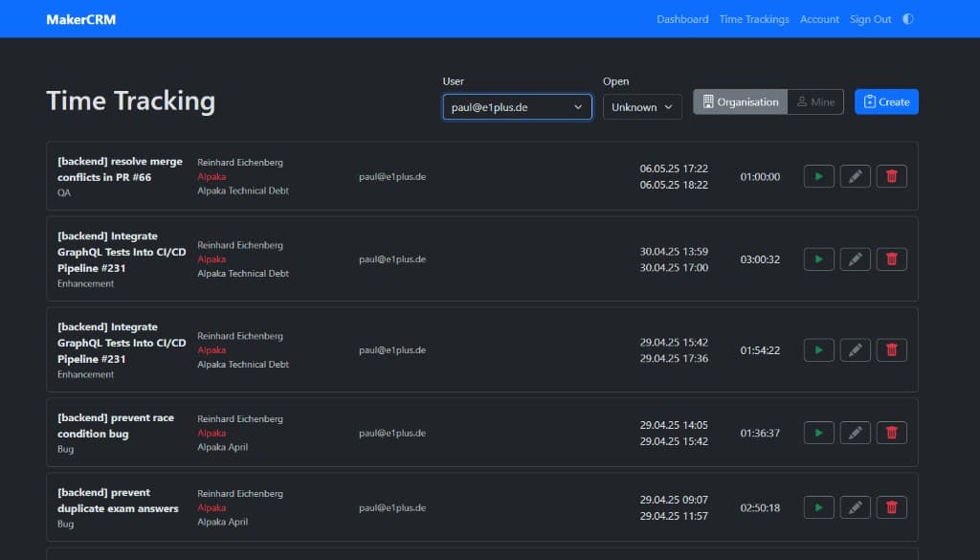
Task: Delete the 30.04.25 13:59 GraphQL Tests entry
Action: [x=891, y=259]
